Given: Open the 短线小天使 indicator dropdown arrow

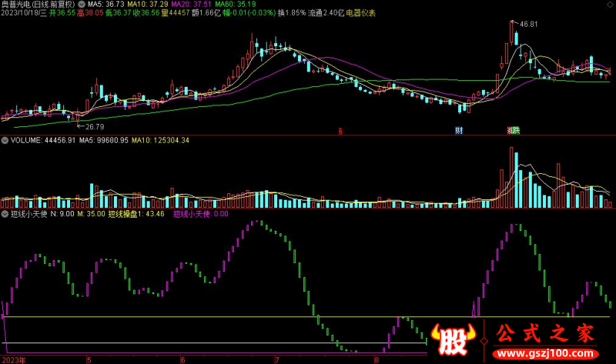Looking at the screenshot, I should tap(5, 214).
